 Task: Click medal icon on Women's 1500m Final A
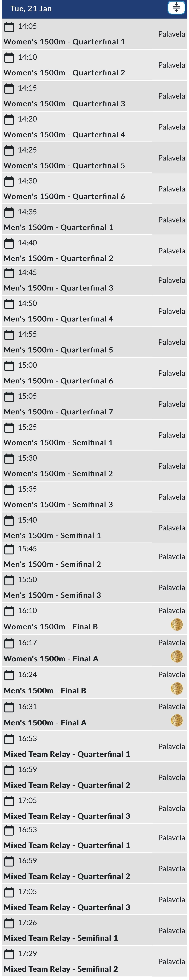pos(176,656)
